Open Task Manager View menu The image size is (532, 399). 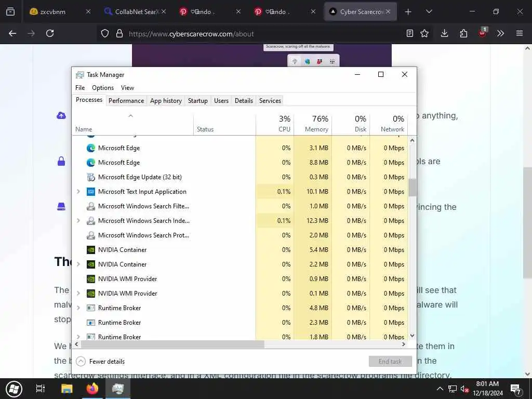coord(128,87)
